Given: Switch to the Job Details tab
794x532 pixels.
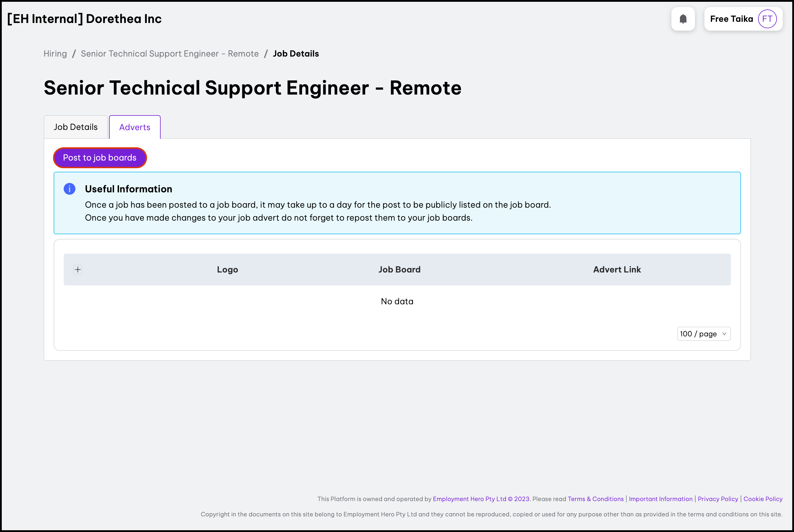Looking at the screenshot, I should pyautogui.click(x=75, y=127).
